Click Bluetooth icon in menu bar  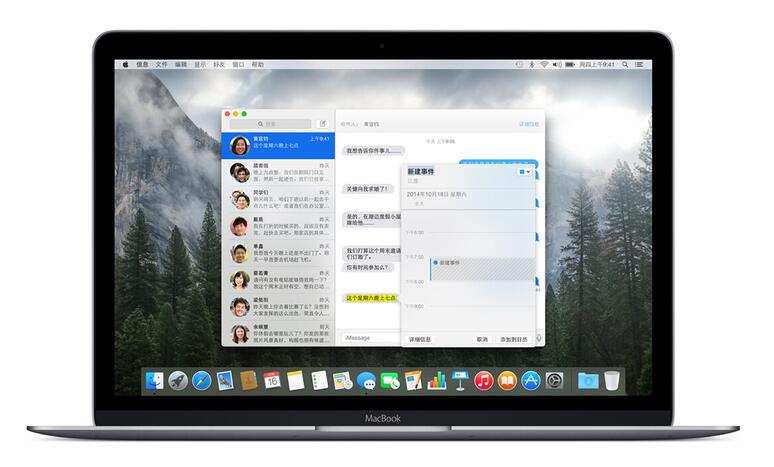click(532, 65)
